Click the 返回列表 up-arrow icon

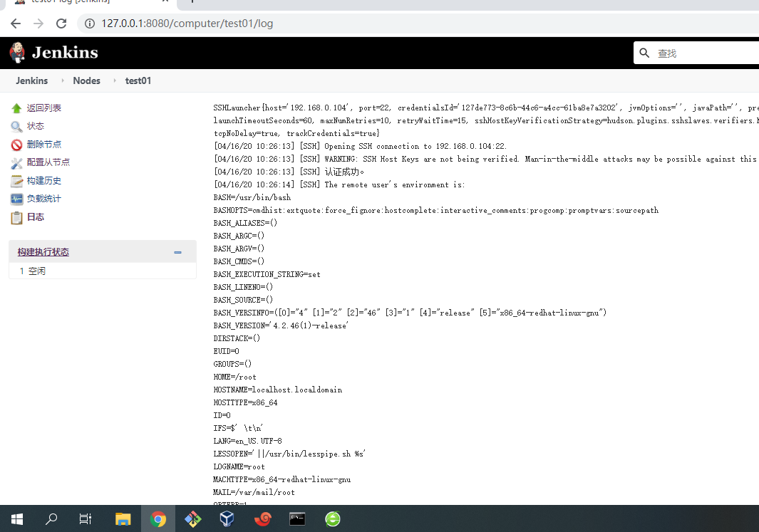pyautogui.click(x=16, y=108)
